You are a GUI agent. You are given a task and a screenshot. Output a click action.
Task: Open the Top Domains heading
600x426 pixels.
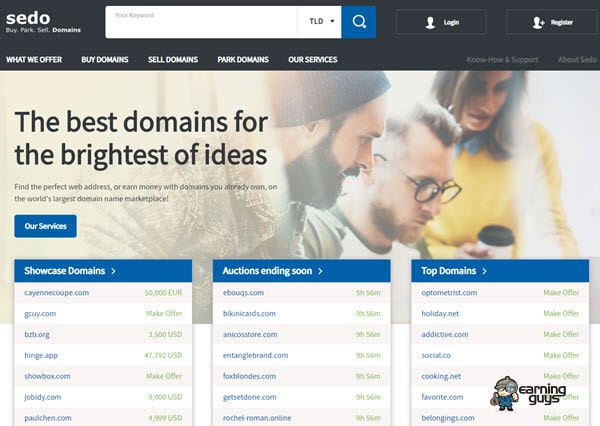coord(448,271)
